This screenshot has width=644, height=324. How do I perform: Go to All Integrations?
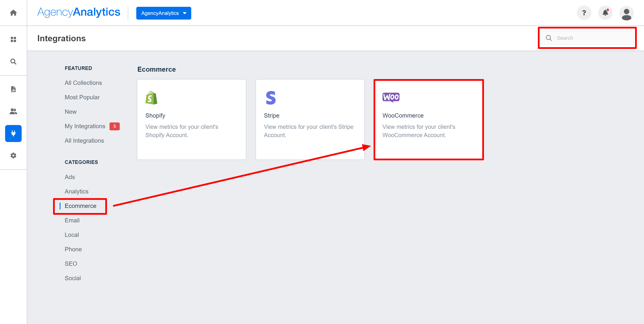point(84,141)
